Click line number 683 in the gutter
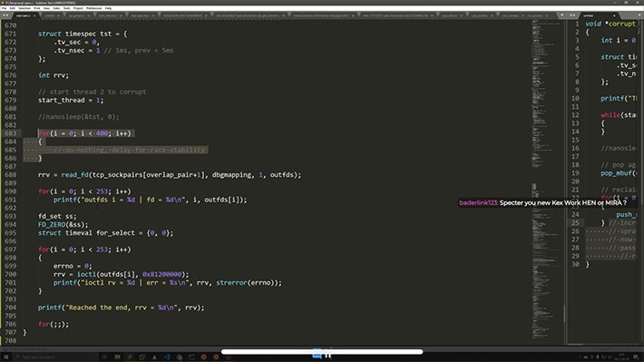Viewport: 644px width, 362px height. pyautogui.click(x=10, y=133)
